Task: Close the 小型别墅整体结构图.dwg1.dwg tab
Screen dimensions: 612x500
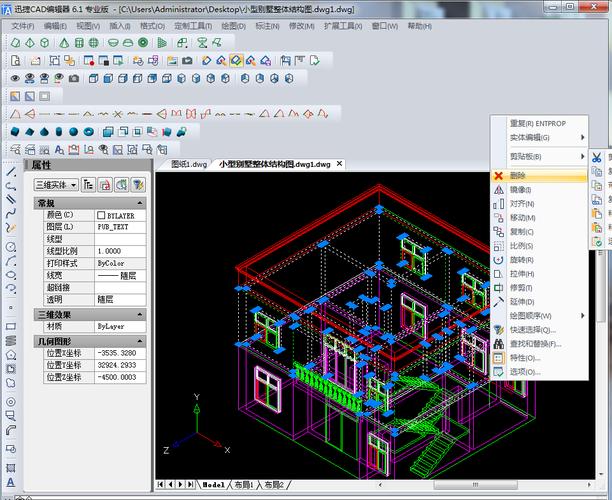Action: (339, 164)
